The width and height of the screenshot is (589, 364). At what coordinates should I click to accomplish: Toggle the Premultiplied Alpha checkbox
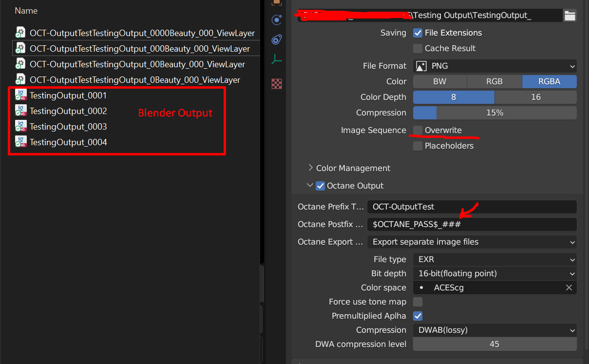pos(418,316)
